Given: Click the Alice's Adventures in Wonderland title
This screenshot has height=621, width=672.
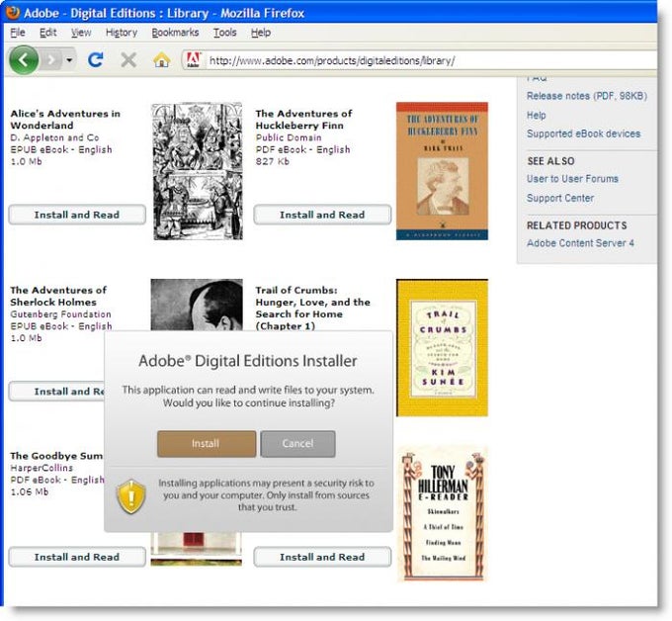Looking at the screenshot, I should tap(65, 120).
